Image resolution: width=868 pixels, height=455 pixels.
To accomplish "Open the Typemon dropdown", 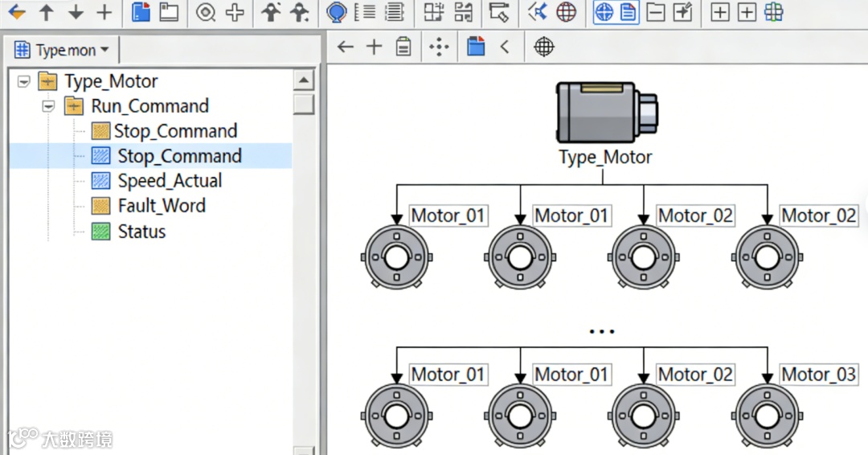I will [x=104, y=50].
